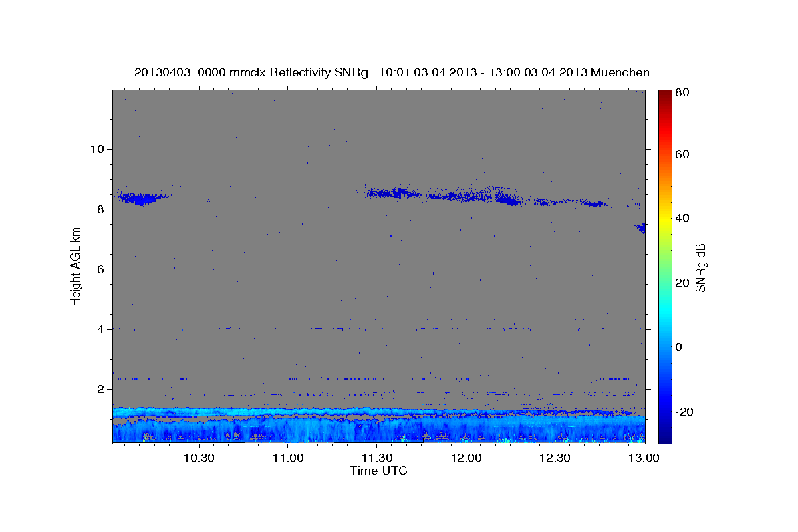Image resolution: width=798 pixels, height=532 pixels.
Task: Click the height axis label 2
Action: coord(101,389)
